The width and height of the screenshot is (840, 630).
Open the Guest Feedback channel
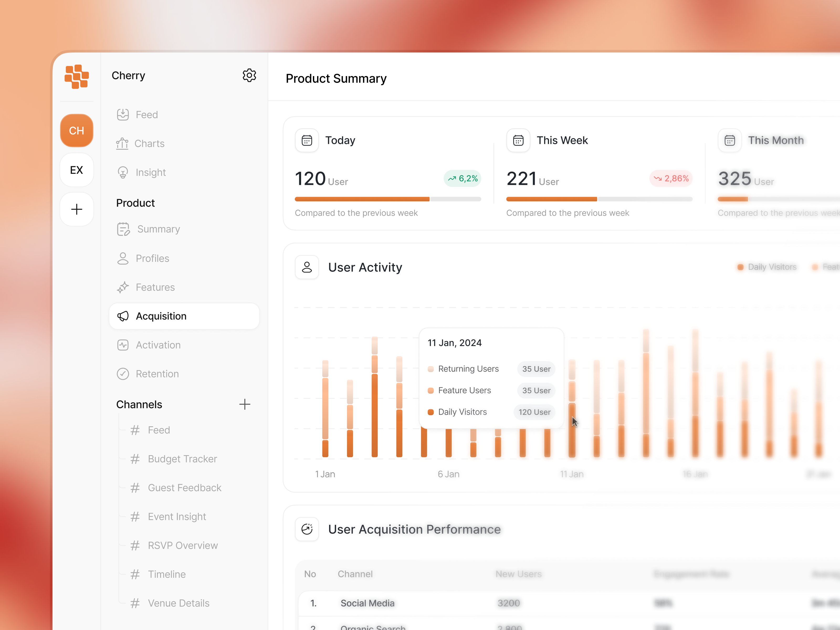coord(185,488)
